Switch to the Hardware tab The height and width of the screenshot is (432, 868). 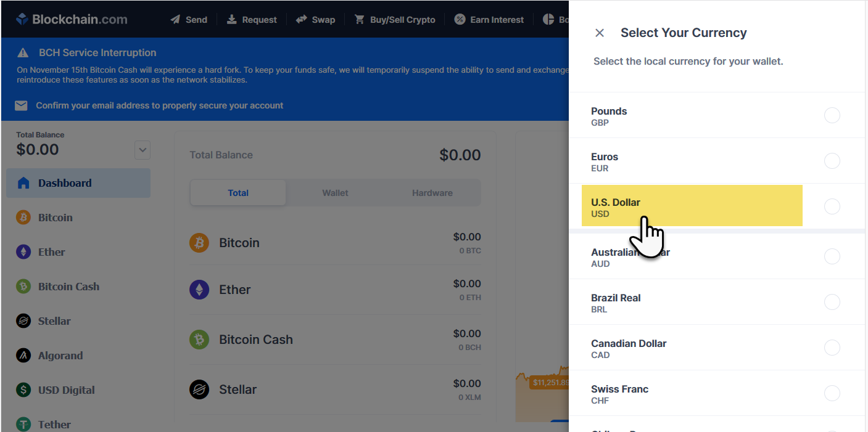point(432,193)
